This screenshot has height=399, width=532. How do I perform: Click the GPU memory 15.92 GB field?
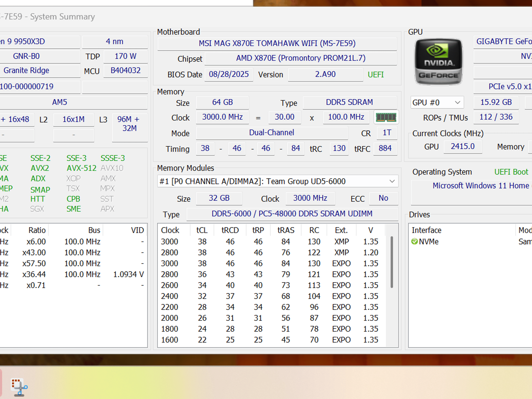coord(496,102)
